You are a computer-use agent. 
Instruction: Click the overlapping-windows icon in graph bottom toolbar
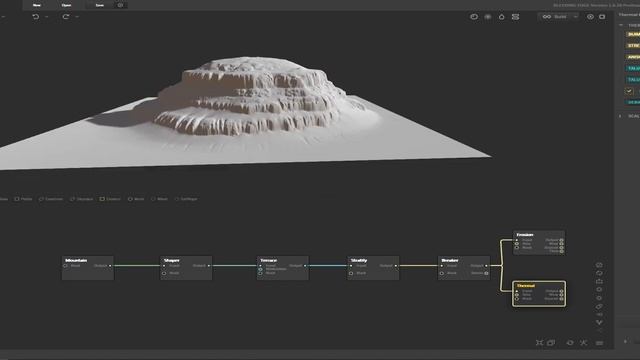point(551,343)
